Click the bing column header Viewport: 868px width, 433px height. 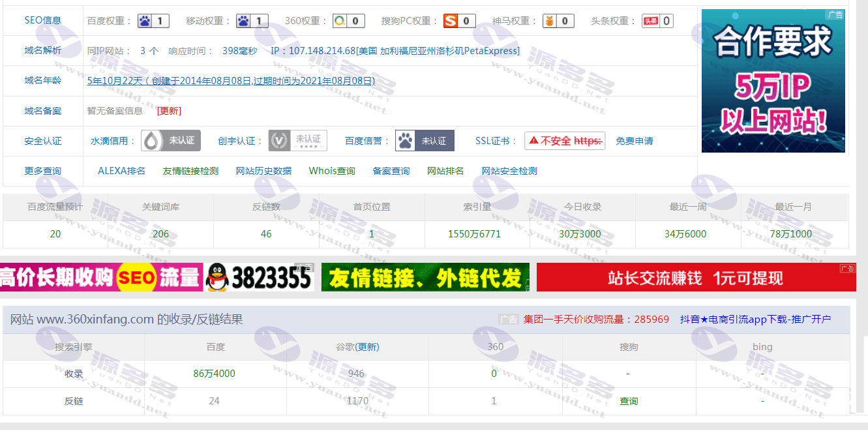pyautogui.click(x=762, y=347)
